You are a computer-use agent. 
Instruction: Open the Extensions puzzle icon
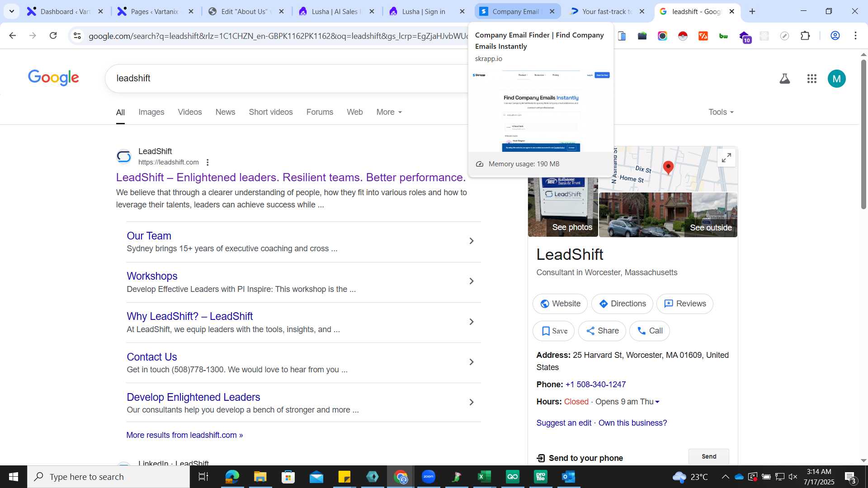click(805, 36)
